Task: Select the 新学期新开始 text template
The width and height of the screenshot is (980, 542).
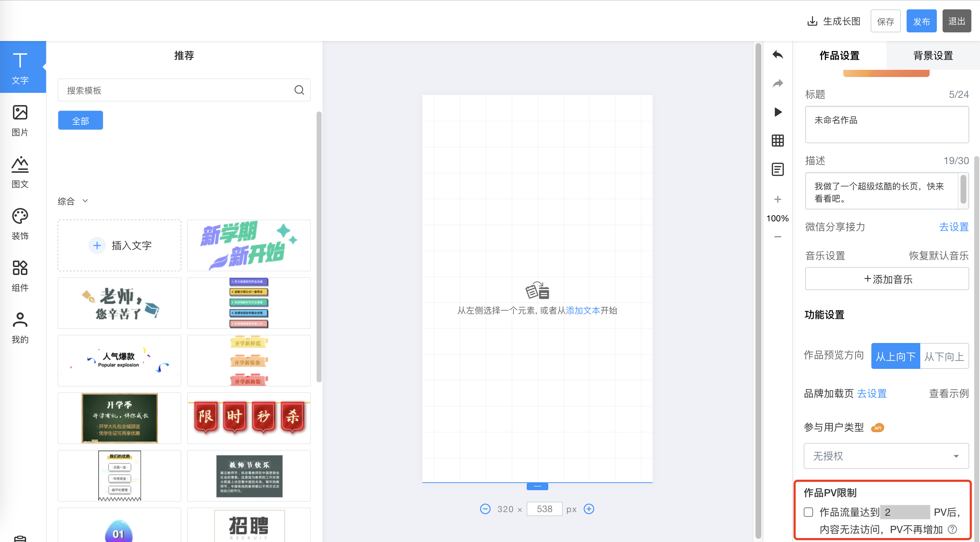Action: point(249,245)
